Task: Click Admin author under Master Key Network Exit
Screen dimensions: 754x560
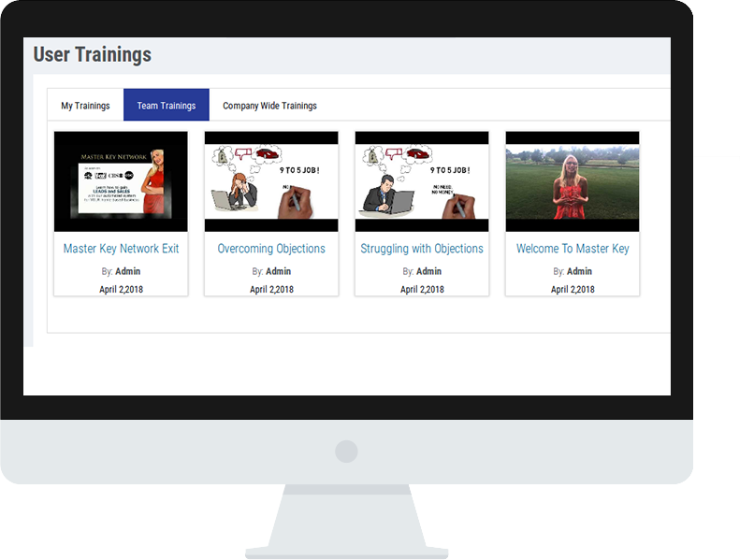Action: pos(128,271)
